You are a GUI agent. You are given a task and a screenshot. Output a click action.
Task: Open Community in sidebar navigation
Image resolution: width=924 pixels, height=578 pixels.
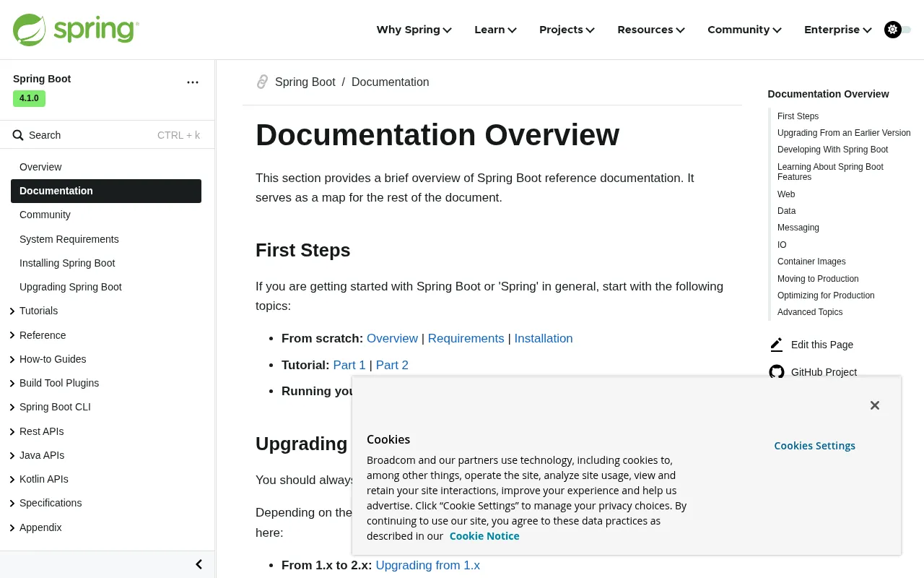point(45,215)
